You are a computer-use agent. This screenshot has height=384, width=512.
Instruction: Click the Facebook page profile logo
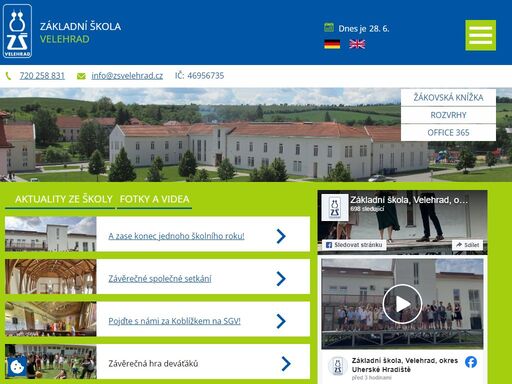pos(335,208)
